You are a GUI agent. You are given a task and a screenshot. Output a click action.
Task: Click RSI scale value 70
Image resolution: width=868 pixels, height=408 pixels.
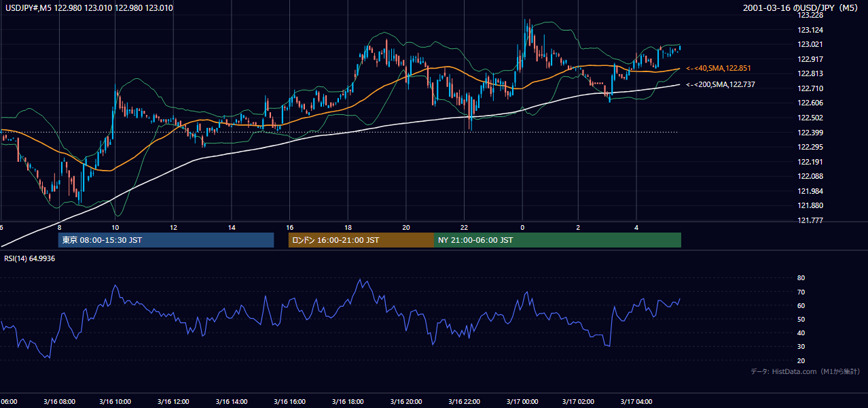click(x=801, y=292)
